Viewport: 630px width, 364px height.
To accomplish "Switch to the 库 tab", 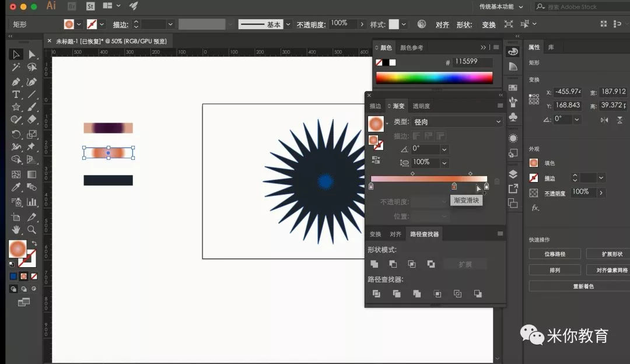I will [551, 47].
